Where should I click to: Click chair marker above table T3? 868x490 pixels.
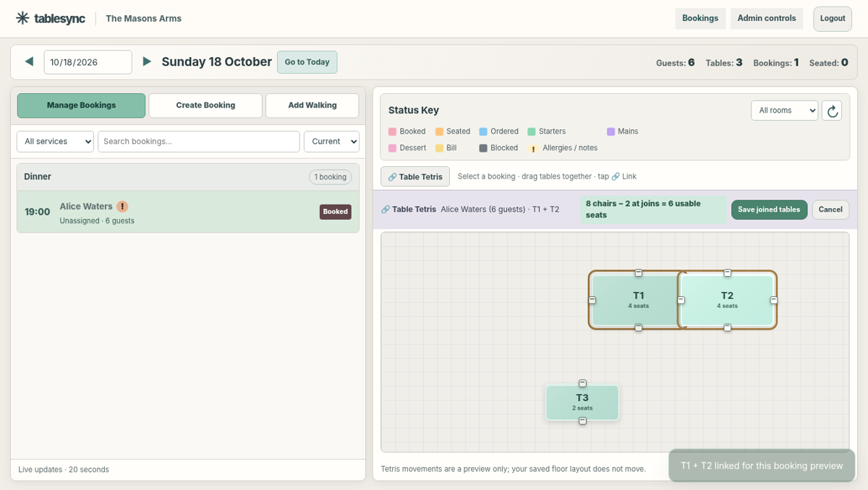click(x=582, y=383)
